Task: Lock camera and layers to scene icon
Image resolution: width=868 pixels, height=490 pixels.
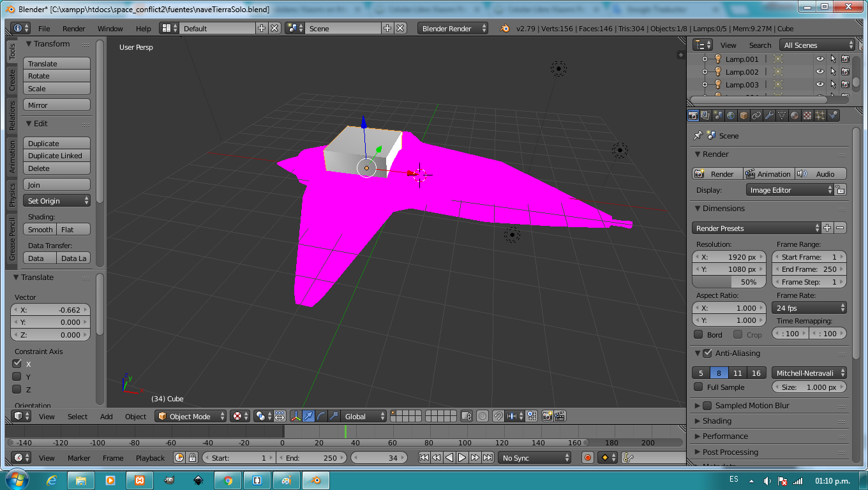Action: click(x=467, y=416)
